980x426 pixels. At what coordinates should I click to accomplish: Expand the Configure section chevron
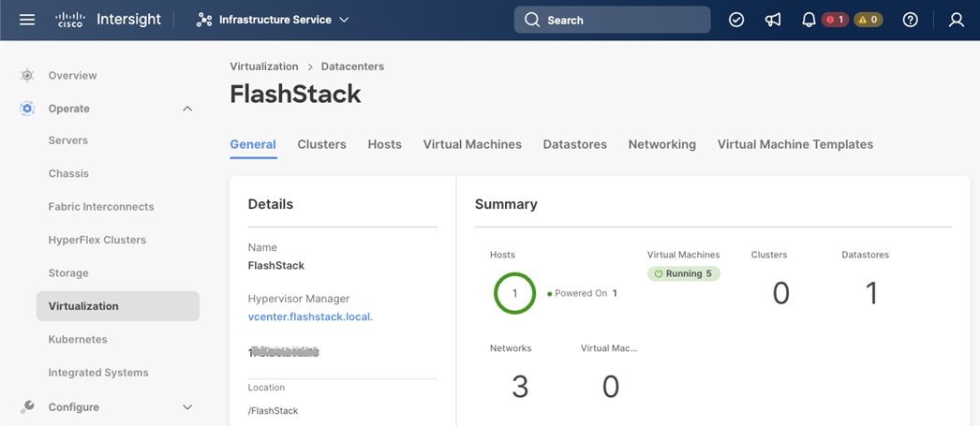186,407
